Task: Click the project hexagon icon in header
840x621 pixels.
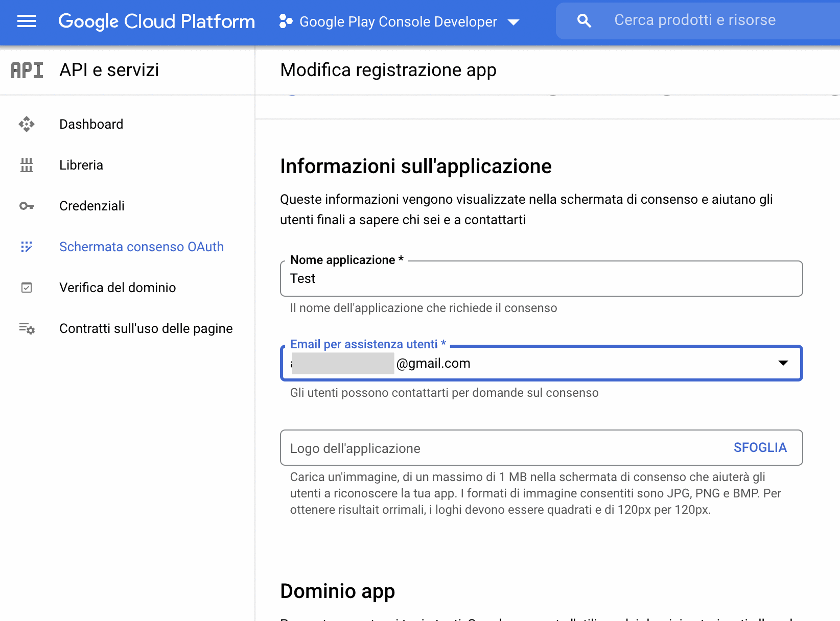Action: click(286, 21)
